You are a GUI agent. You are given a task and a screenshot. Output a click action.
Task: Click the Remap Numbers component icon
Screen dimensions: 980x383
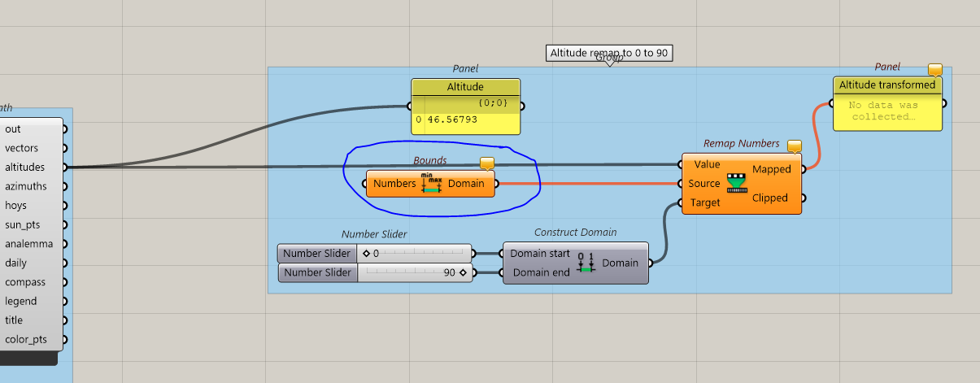pos(736,183)
